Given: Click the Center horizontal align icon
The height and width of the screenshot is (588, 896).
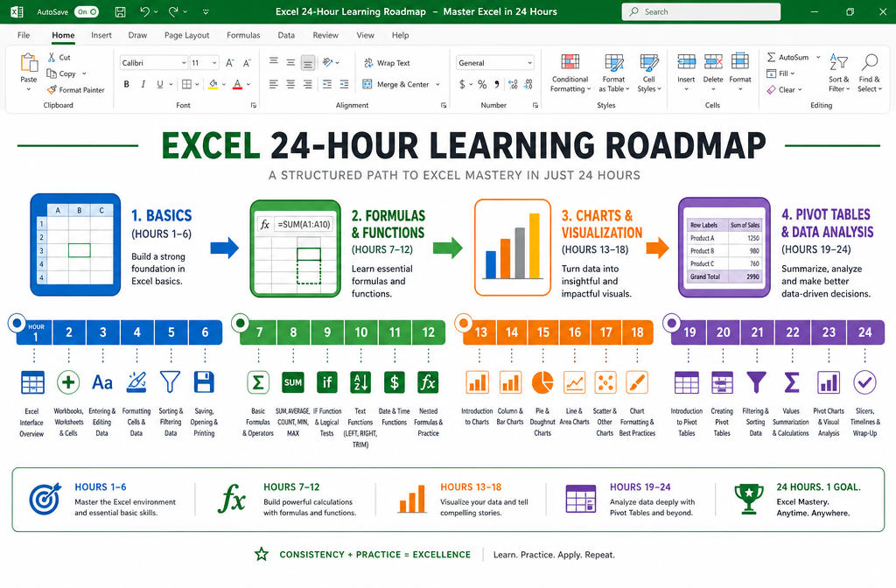Looking at the screenshot, I should (290, 85).
